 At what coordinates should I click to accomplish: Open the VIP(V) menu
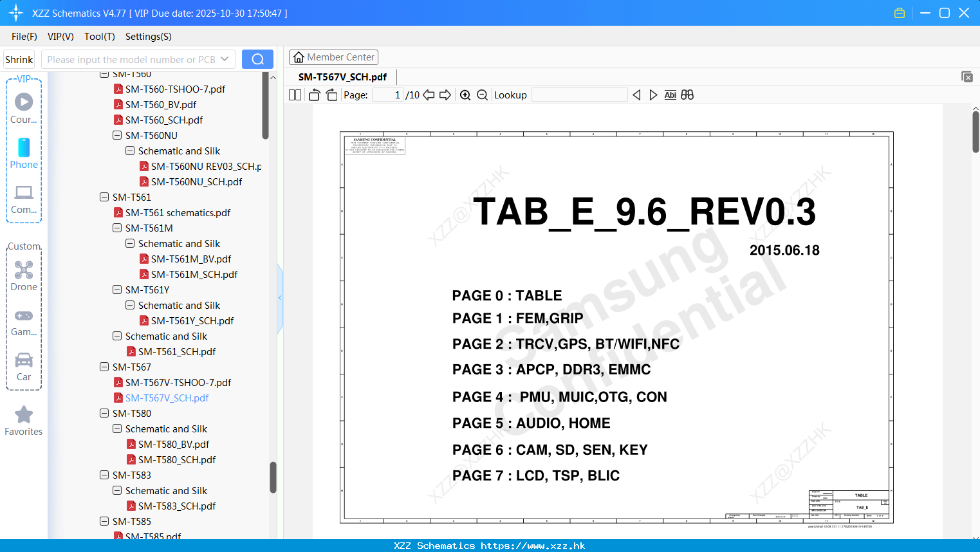tap(60, 37)
